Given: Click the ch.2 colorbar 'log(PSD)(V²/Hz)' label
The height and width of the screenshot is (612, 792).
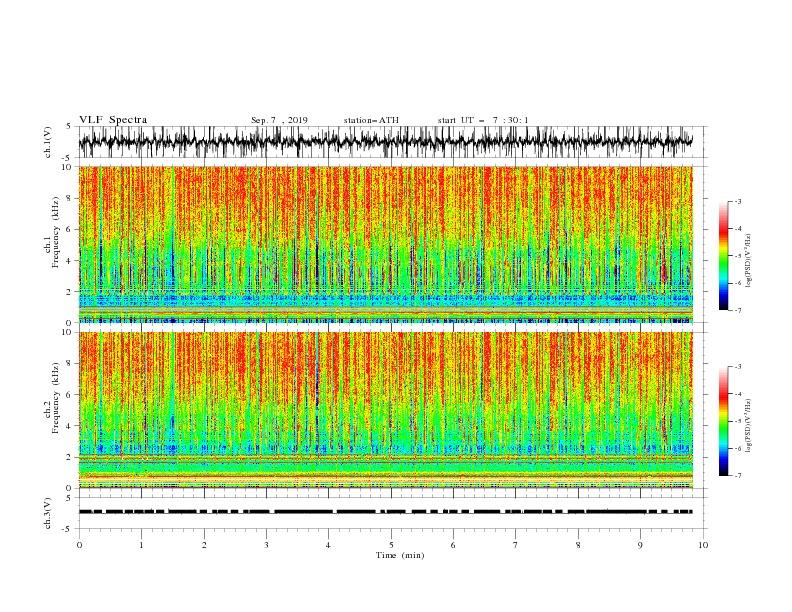Looking at the screenshot, I should pos(748,426).
